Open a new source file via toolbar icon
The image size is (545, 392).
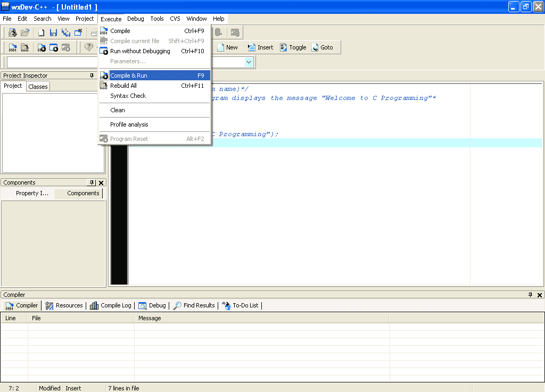coord(41,32)
